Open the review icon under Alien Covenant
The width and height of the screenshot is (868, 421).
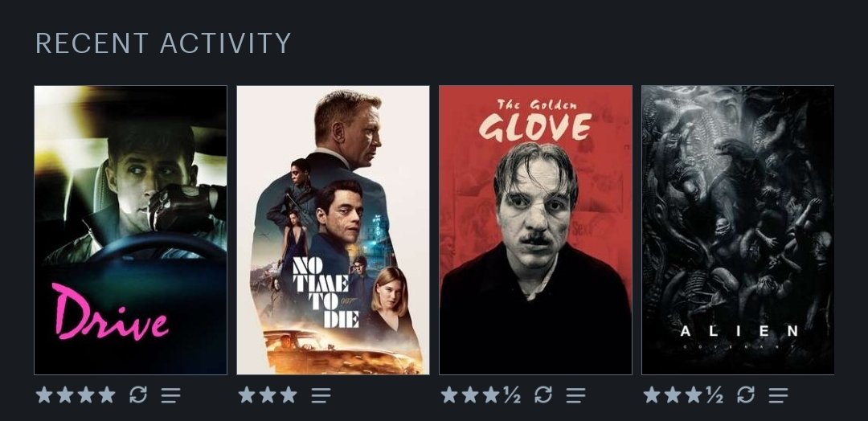point(778,395)
